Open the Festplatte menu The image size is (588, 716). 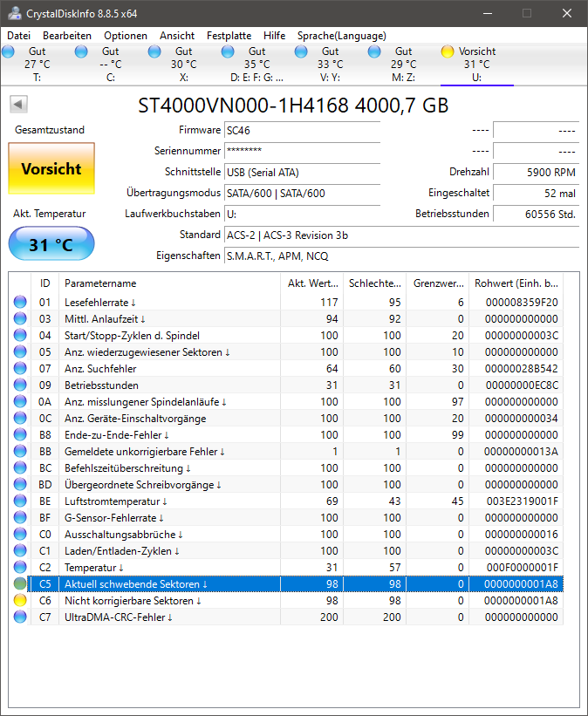tap(229, 36)
